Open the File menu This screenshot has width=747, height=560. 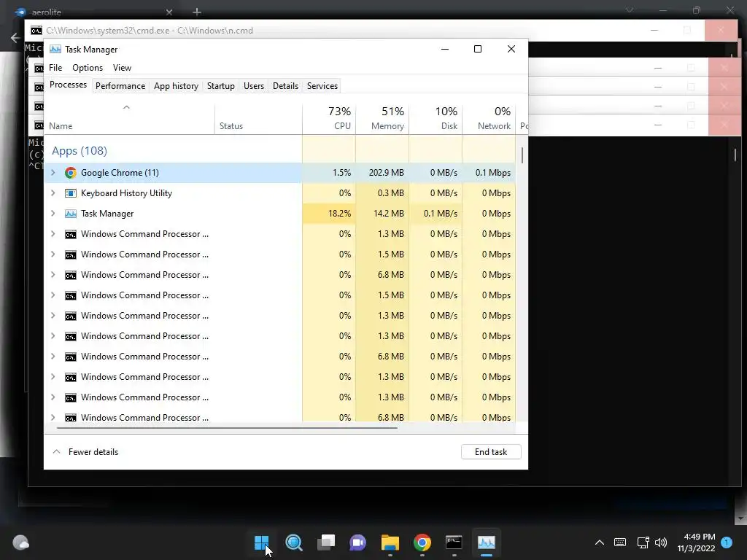(55, 68)
